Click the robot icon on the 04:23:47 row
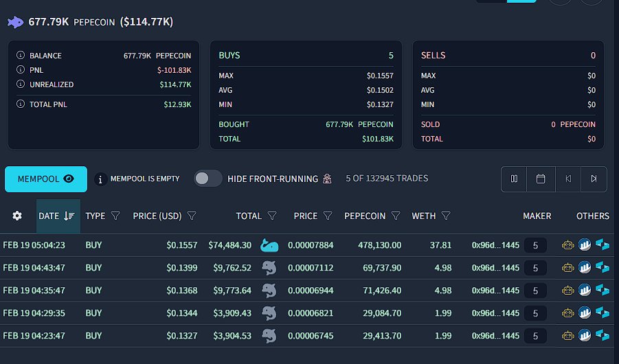The height and width of the screenshot is (364, 619). [x=567, y=336]
